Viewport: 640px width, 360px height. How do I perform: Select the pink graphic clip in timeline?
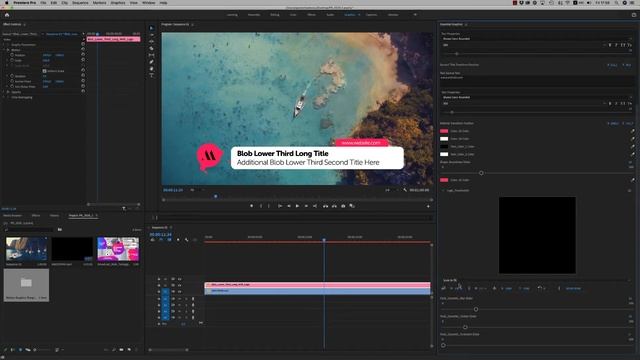(x=317, y=284)
